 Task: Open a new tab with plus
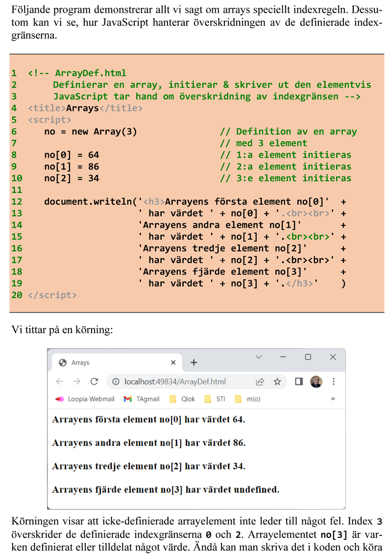tap(194, 363)
